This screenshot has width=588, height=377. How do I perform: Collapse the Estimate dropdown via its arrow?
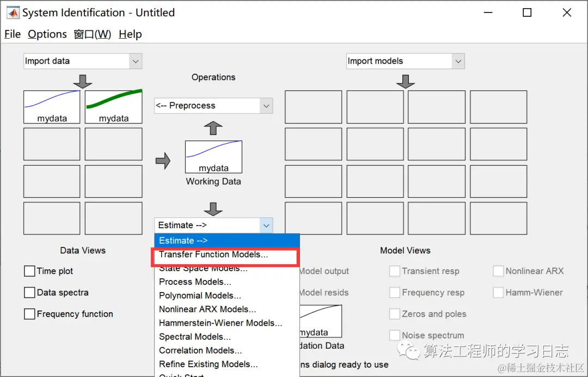point(266,226)
